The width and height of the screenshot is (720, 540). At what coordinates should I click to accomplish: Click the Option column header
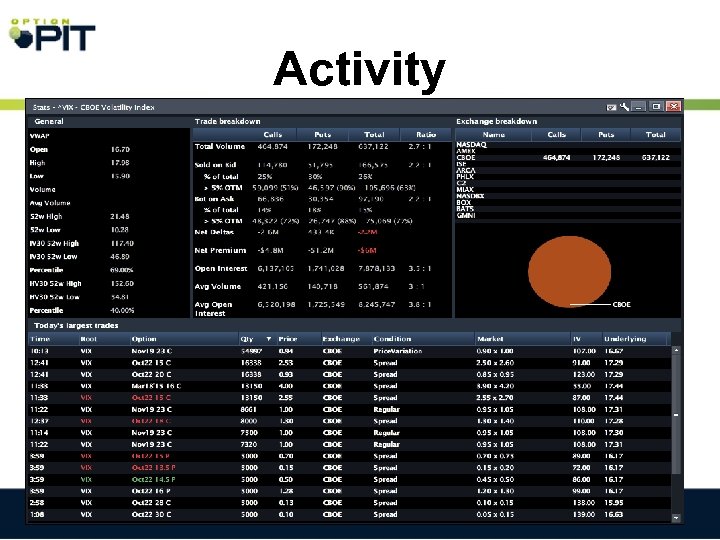[x=184, y=339]
